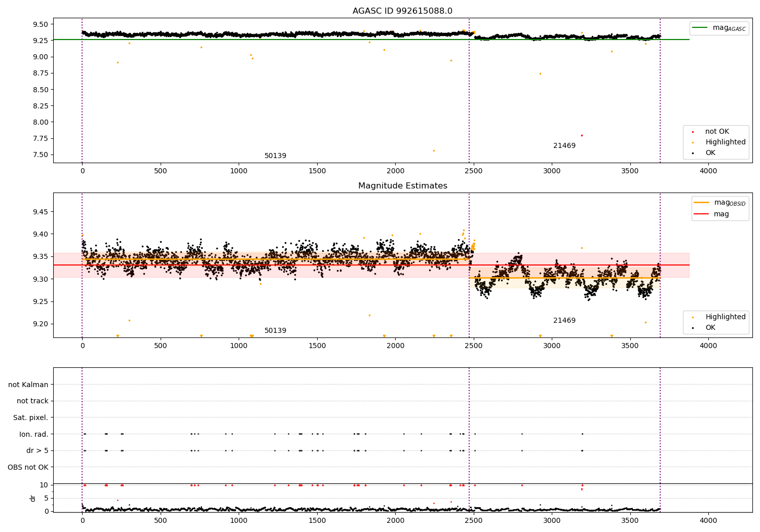
Task: Click the 'not track' row label
Action: [32, 401]
